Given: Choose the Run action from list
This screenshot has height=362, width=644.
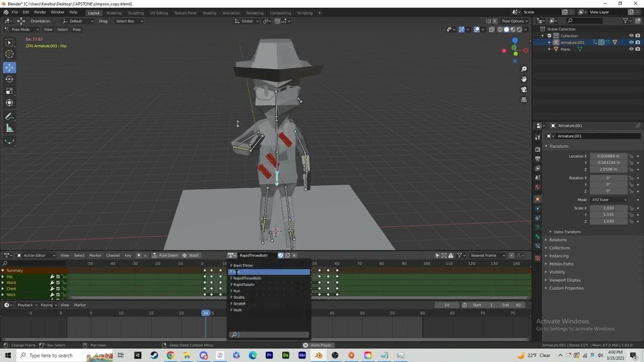Looking at the screenshot, I should (236, 291).
